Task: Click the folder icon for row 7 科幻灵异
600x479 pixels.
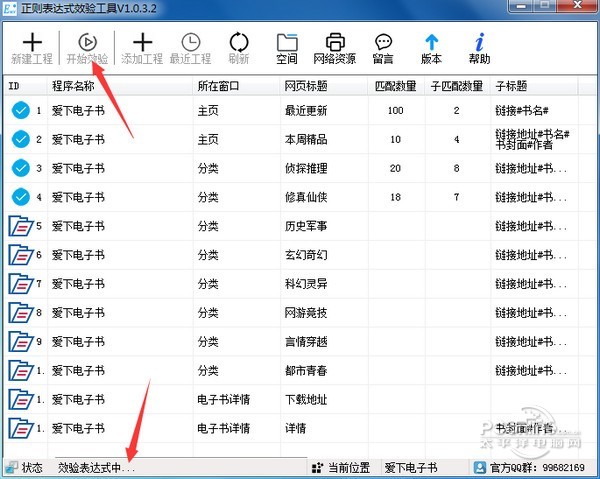Action: 21,284
